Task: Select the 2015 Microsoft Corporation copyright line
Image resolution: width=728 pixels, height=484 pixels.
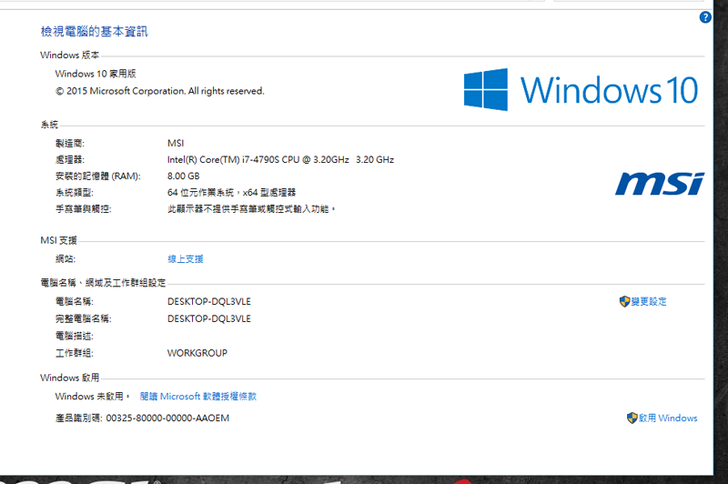Action: pyautogui.click(x=160, y=91)
